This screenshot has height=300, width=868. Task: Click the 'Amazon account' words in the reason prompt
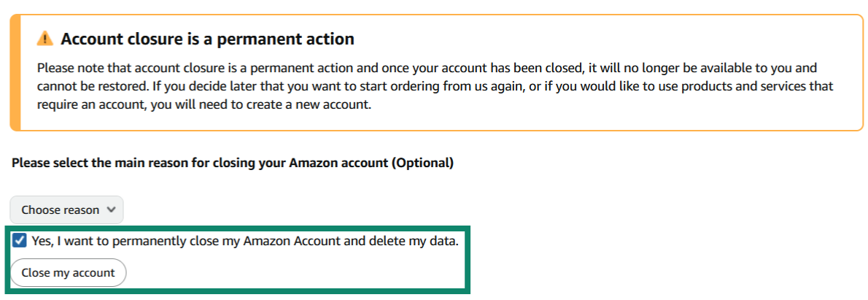339,163
